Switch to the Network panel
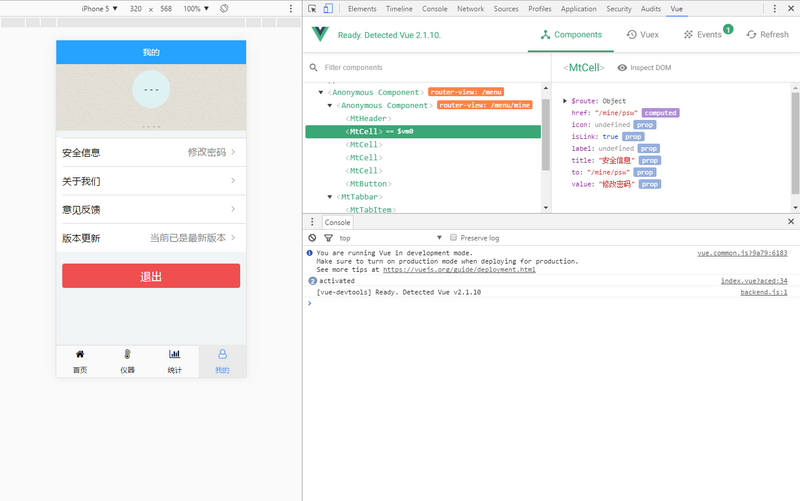This screenshot has height=501, width=800. coord(470,9)
